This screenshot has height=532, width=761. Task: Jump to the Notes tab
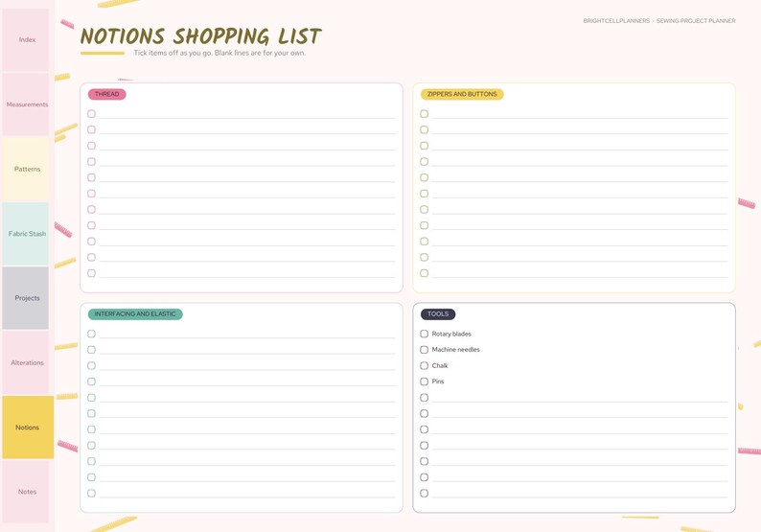26,492
